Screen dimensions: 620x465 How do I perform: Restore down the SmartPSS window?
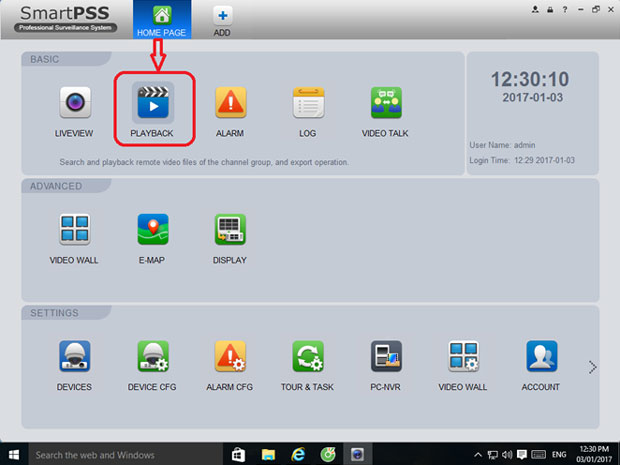pos(595,9)
